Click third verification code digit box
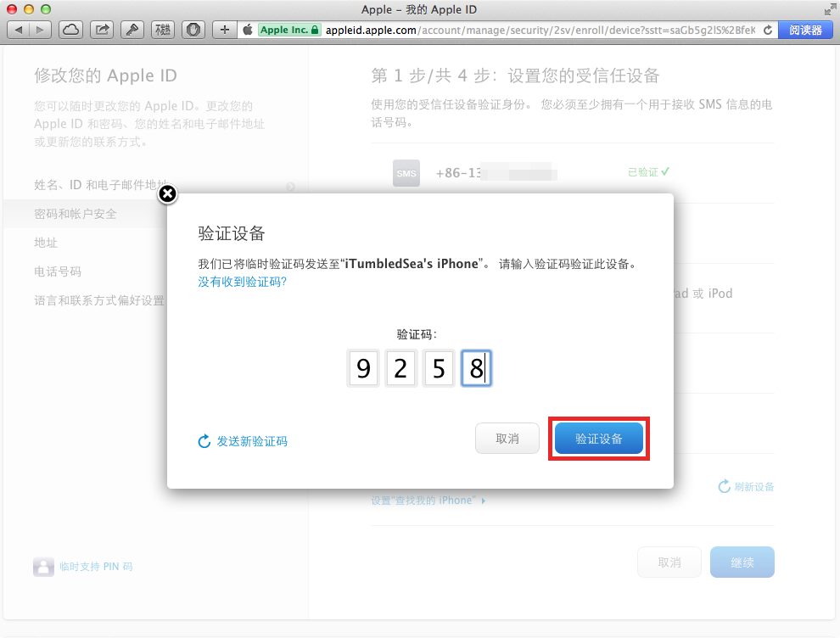The image size is (840, 638). point(439,368)
